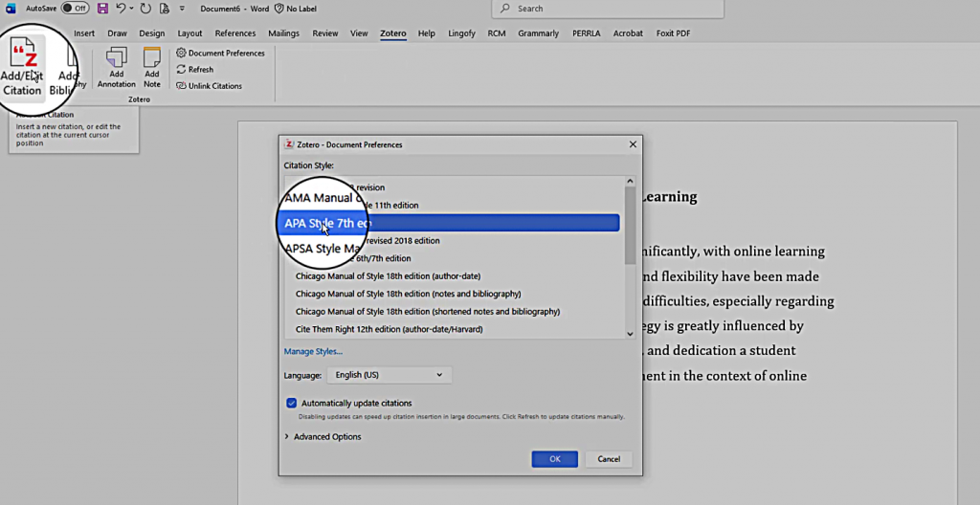Toggle the AutoSave switch
This screenshot has width=980, height=505.
pos(75,9)
